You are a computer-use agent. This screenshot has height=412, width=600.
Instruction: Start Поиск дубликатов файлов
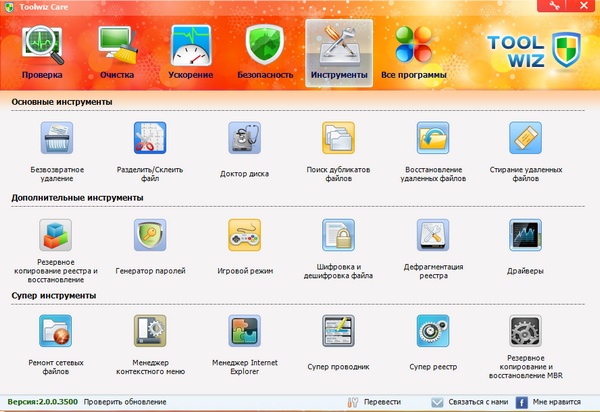337,140
